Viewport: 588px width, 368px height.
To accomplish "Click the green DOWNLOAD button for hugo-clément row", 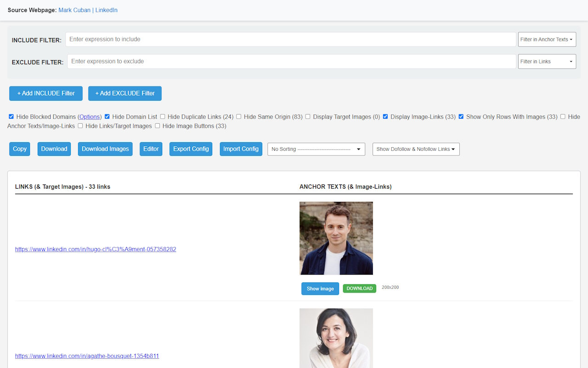I will click(x=360, y=288).
